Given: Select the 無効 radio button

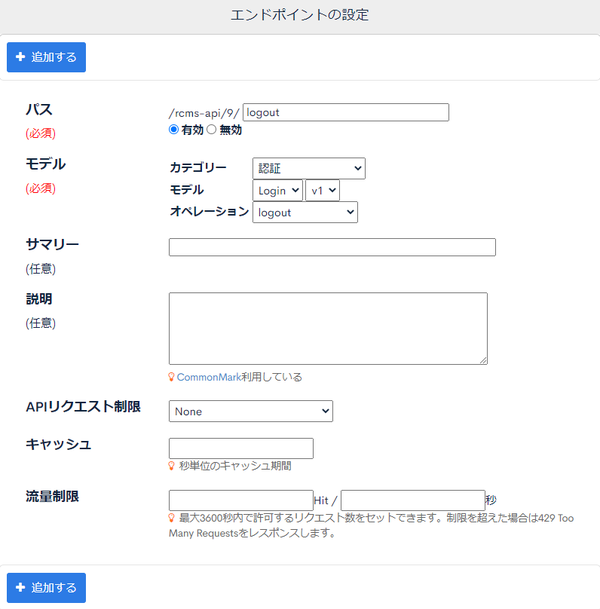Looking at the screenshot, I should click(x=211, y=129).
